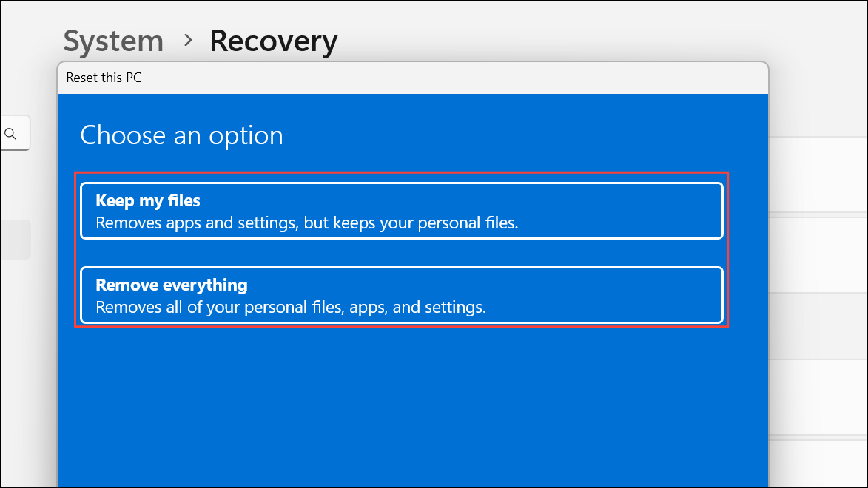Viewport: 868px width, 488px height.
Task: Navigate back to System settings
Action: (x=112, y=41)
